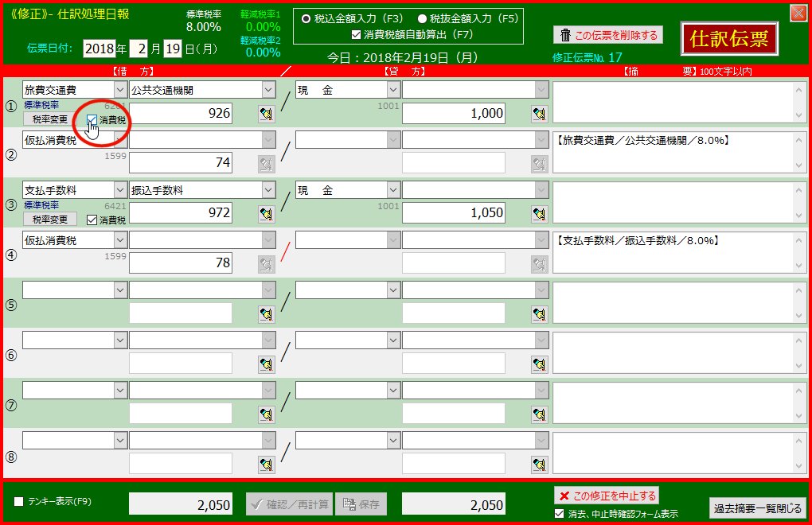Click the credit amount icon in row ⑥
812x525 pixels.
[539, 364]
